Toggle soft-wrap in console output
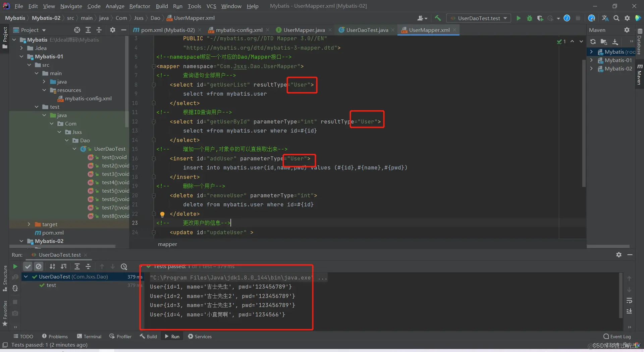Viewport: 644px width, 352px height. click(629, 300)
